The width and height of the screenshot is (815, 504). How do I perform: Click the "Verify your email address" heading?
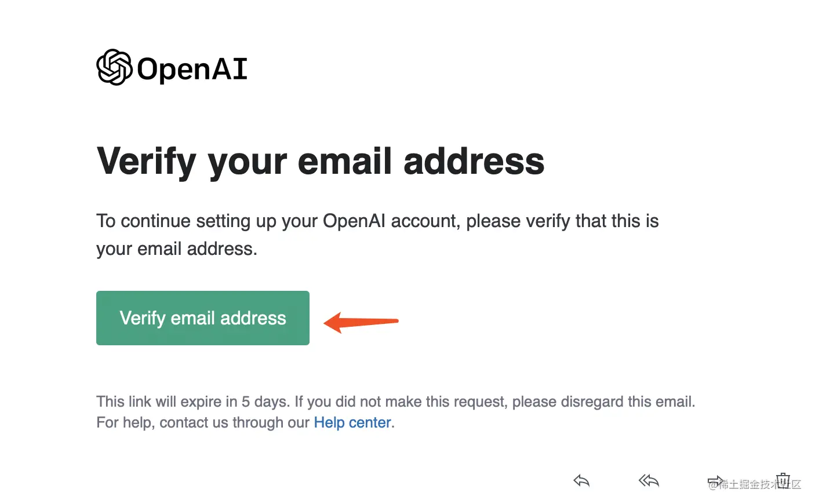[x=321, y=160]
